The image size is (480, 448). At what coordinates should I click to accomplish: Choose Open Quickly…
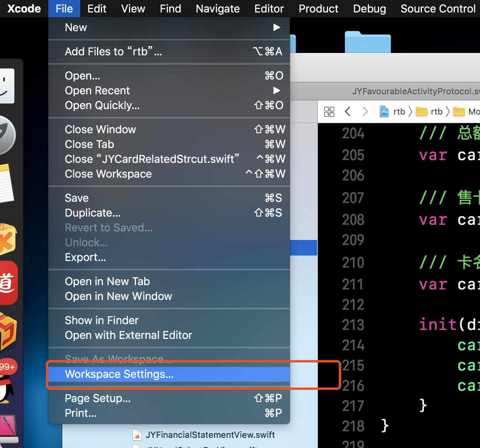point(169,105)
